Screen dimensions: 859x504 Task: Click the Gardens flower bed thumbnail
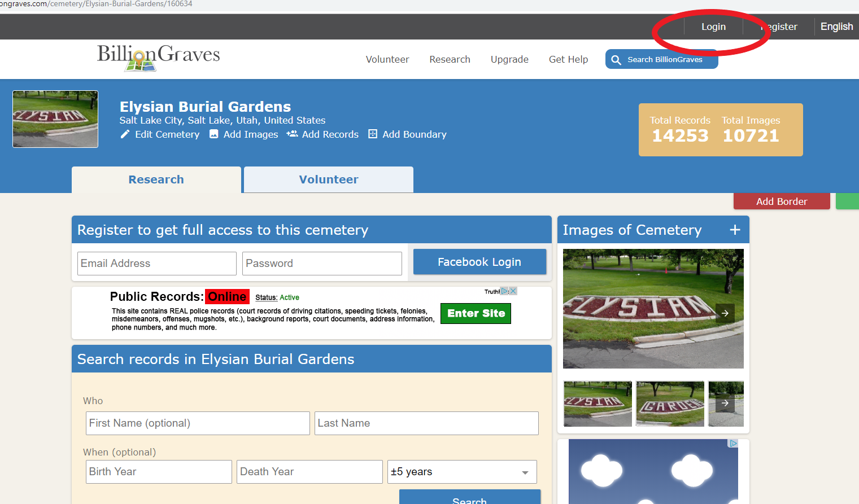(x=670, y=404)
